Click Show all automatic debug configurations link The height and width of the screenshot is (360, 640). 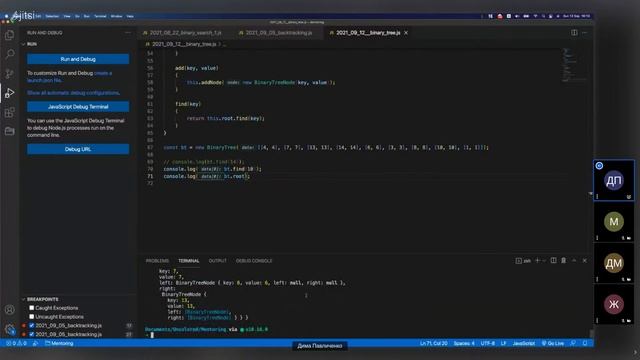point(73,93)
